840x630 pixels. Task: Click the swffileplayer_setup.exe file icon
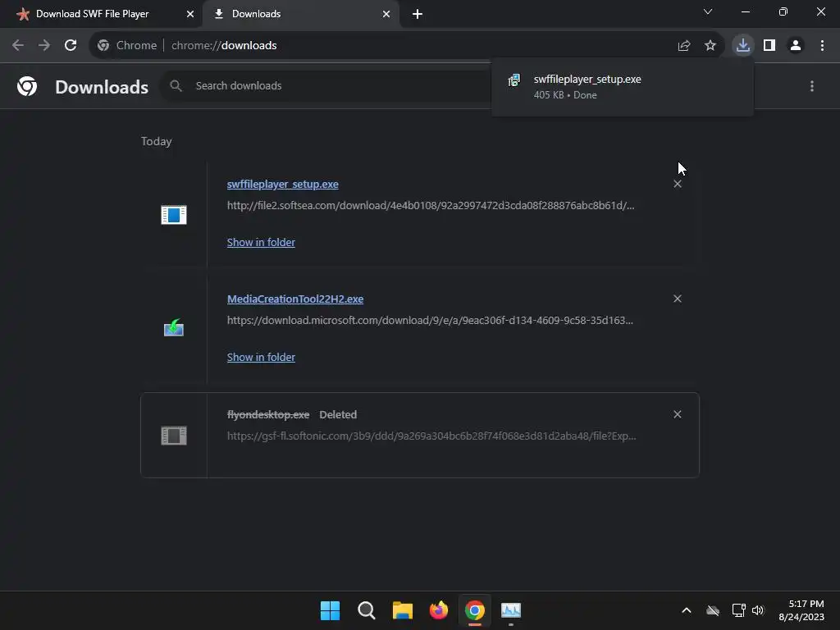(x=174, y=215)
